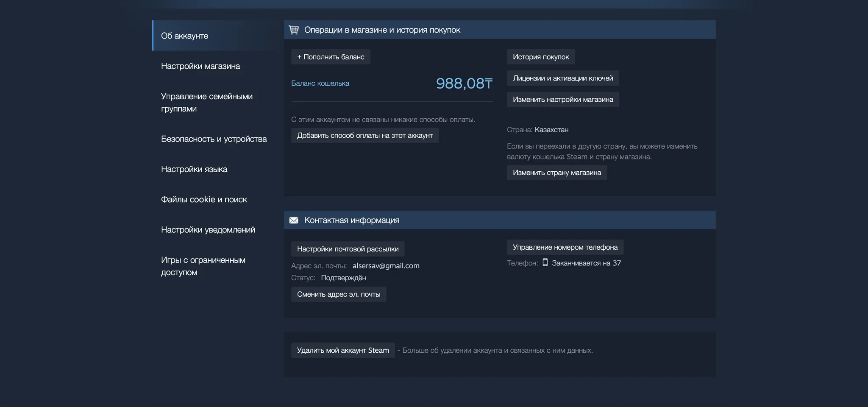The height and width of the screenshot is (407, 868).
Task: Open Настройки уведомлений
Action: click(x=208, y=229)
